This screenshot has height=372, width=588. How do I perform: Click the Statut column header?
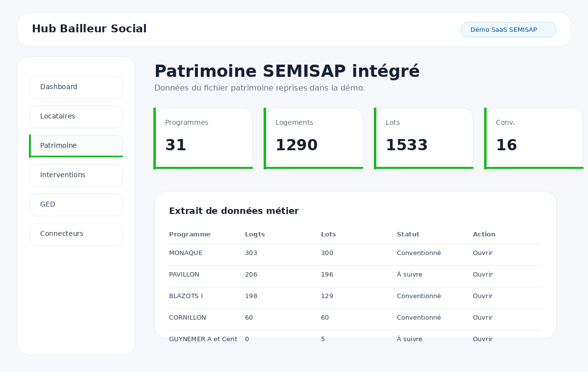tap(408, 234)
